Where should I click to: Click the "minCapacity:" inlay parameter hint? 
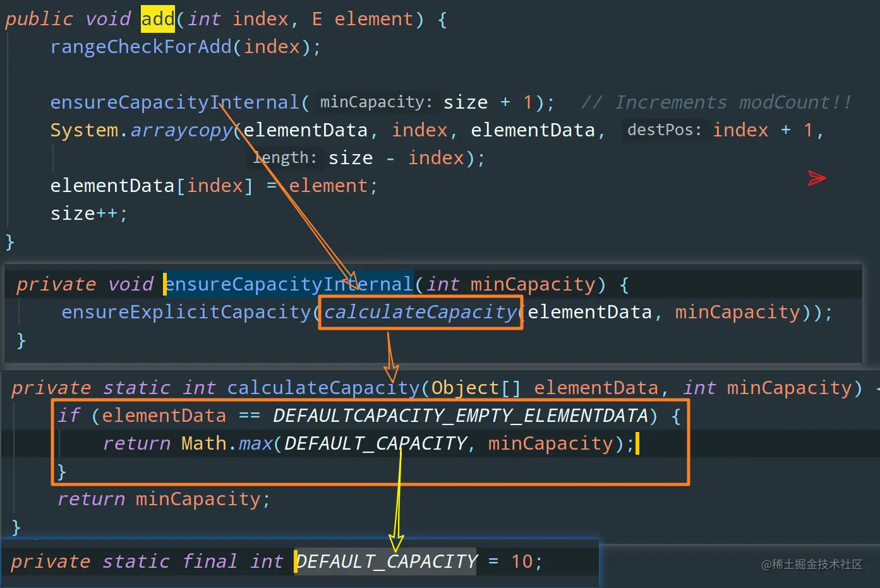point(376,102)
